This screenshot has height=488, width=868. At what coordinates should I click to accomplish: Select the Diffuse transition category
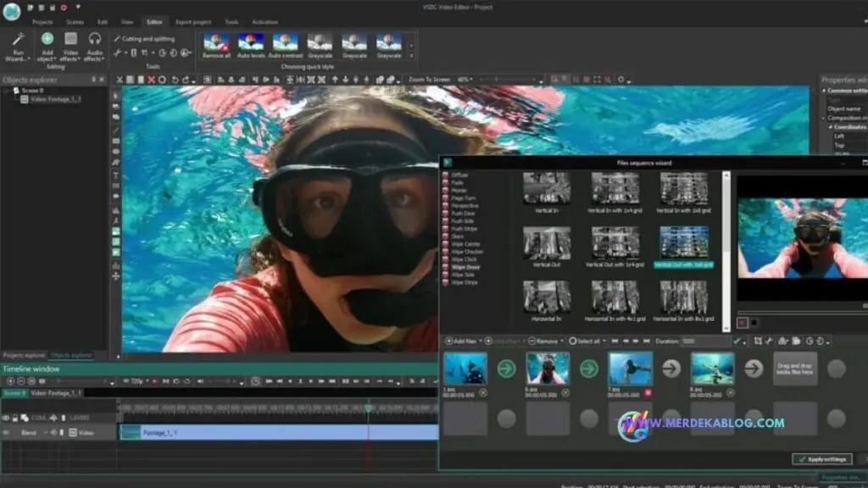459,175
